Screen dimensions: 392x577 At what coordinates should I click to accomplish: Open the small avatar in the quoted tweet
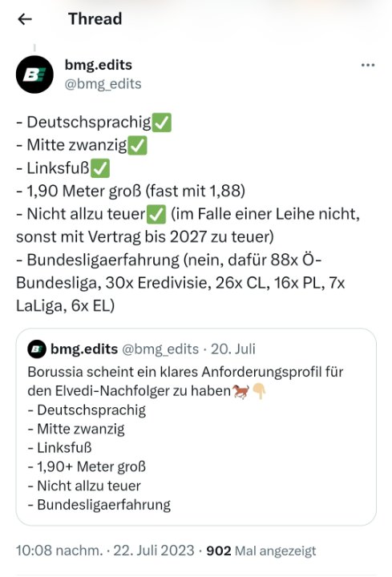pyautogui.click(x=37, y=349)
